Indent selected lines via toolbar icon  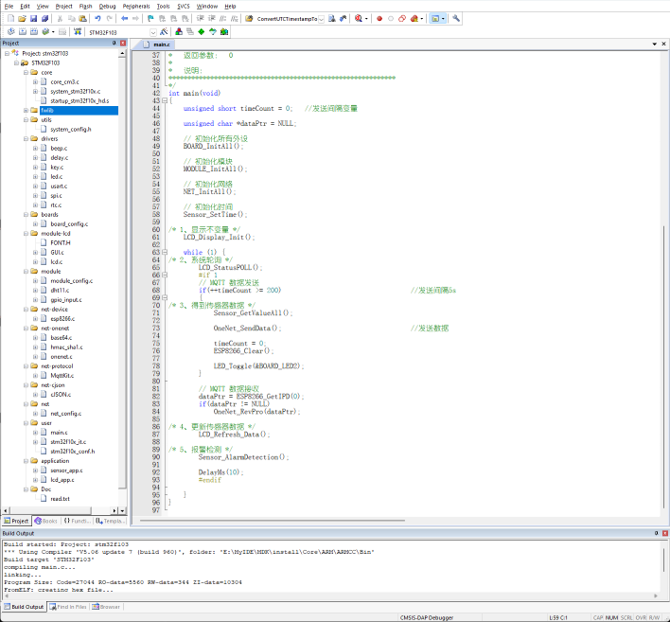200,18
